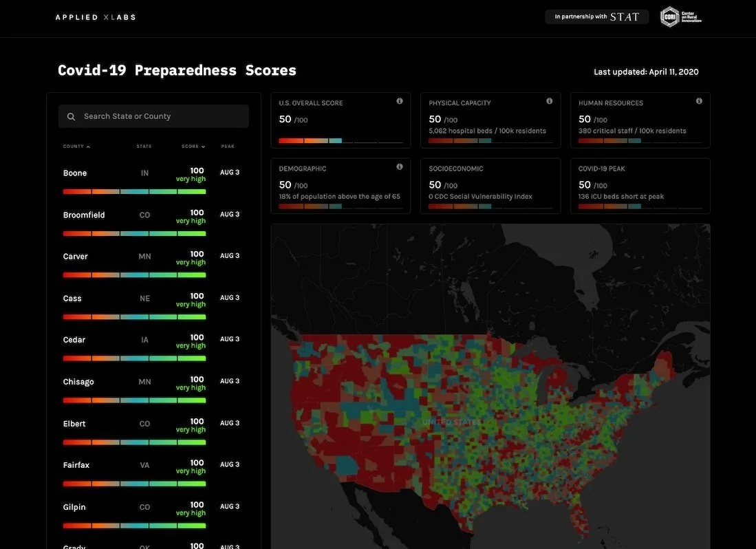The image size is (756, 549).
Task: Click the Applied XLabs logo
Action: (96, 17)
